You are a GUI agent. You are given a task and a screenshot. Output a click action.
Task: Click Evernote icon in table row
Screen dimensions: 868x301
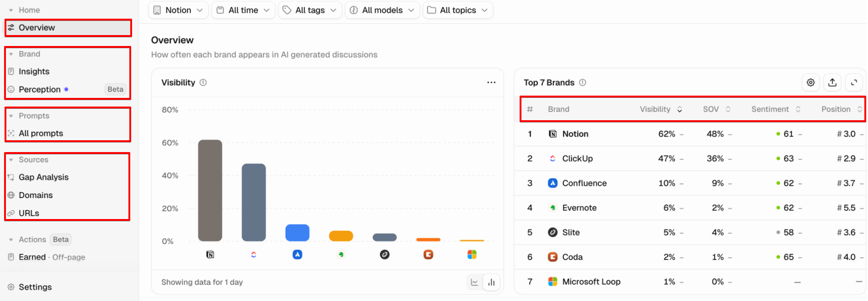pos(552,208)
